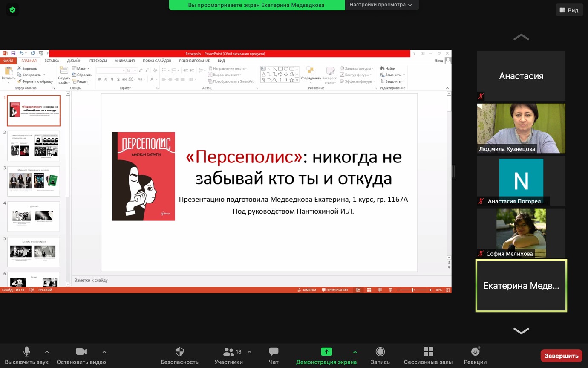The width and height of the screenshot is (588, 368).
Task: Click the increase font size icon
Action: [x=141, y=70]
